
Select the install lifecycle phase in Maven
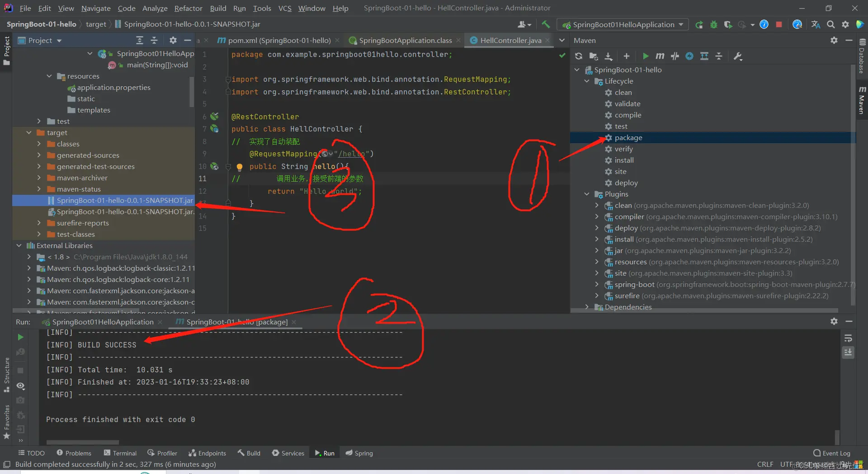pos(624,160)
